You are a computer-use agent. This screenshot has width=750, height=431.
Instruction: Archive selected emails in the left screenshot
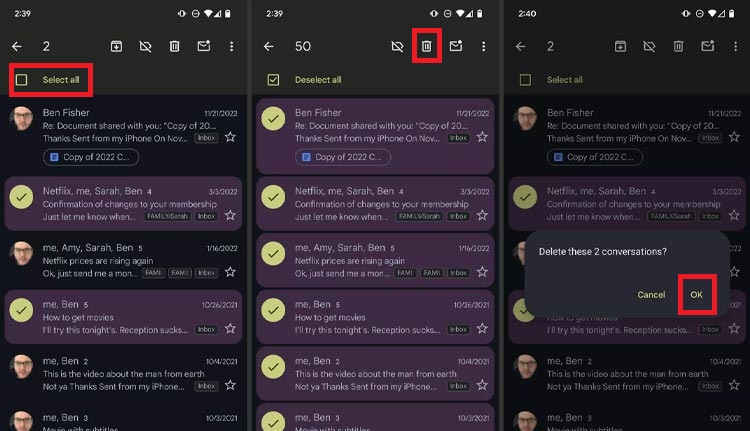click(116, 46)
